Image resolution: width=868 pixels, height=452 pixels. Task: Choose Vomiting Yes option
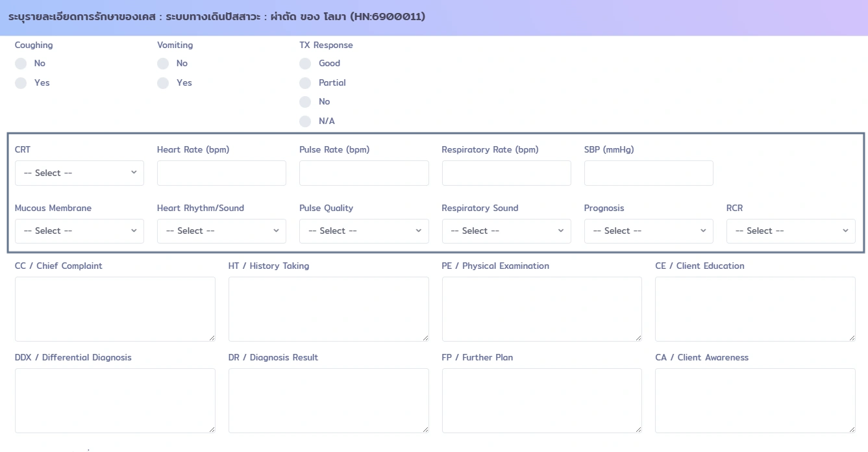163,83
